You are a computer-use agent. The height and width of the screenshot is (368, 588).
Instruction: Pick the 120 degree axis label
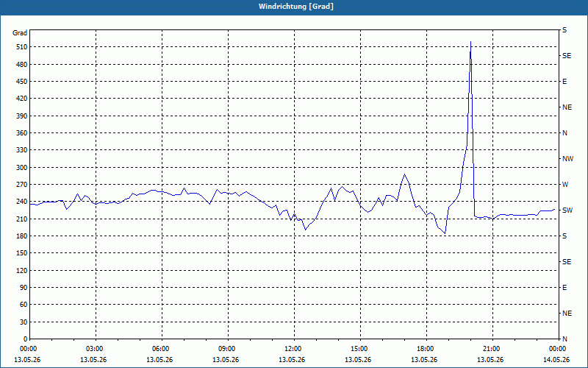click(22, 270)
